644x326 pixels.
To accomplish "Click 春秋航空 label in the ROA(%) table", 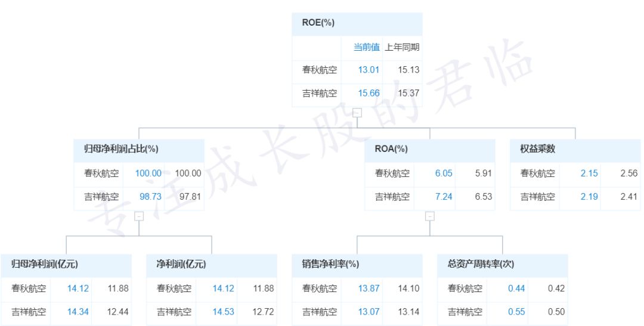I will [x=392, y=173].
